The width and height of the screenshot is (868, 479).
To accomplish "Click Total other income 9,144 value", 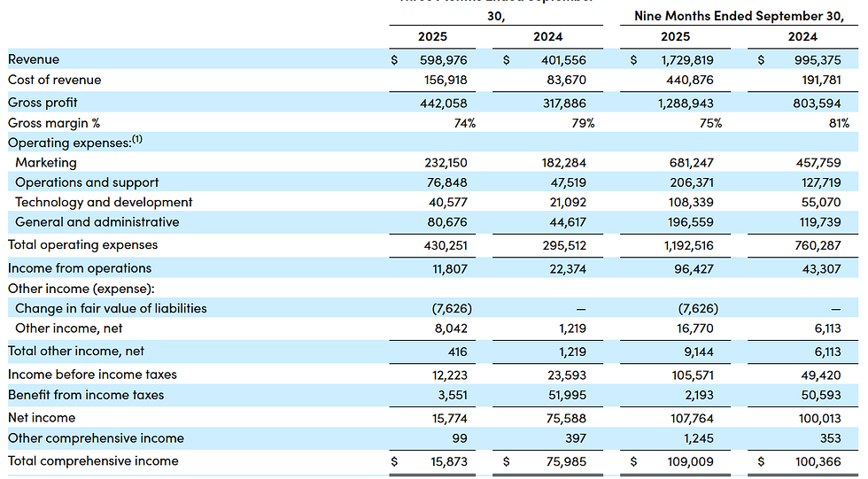I will [698, 352].
